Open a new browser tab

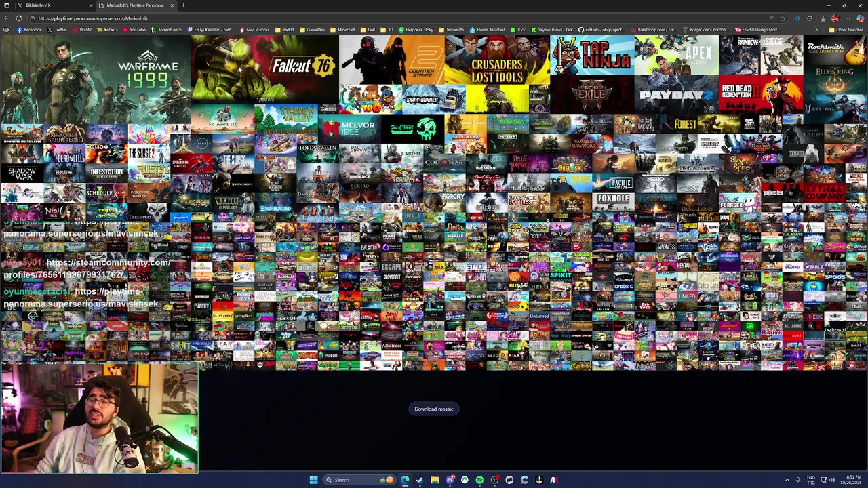click(183, 5)
